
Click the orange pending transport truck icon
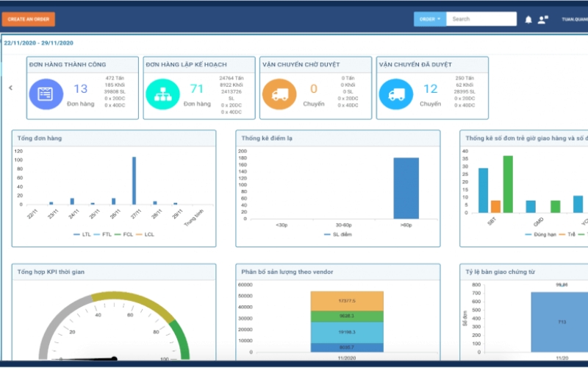[x=279, y=94]
